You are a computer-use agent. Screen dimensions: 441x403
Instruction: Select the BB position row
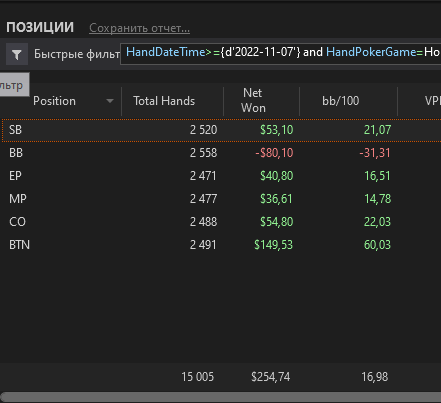pyautogui.click(x=221, y=153)
